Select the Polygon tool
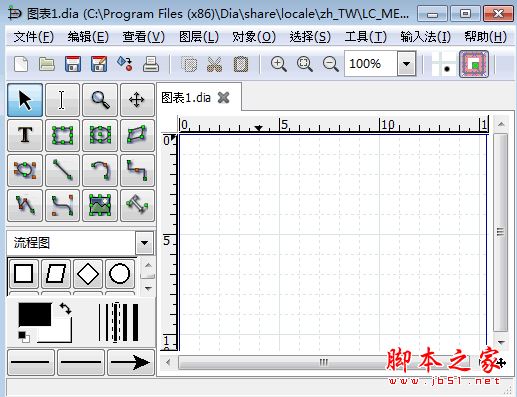This screenshot has width=517, height=397. pos(137,135)
